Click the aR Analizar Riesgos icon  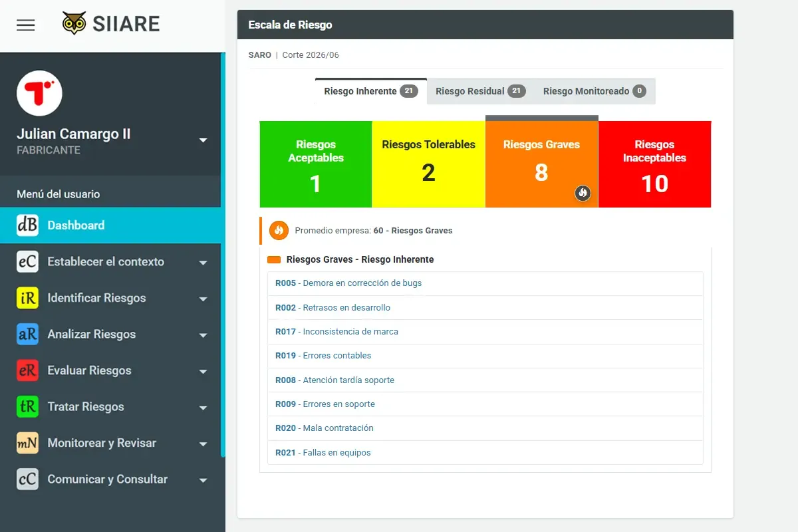pyautogui.click(x=27, y=334)
